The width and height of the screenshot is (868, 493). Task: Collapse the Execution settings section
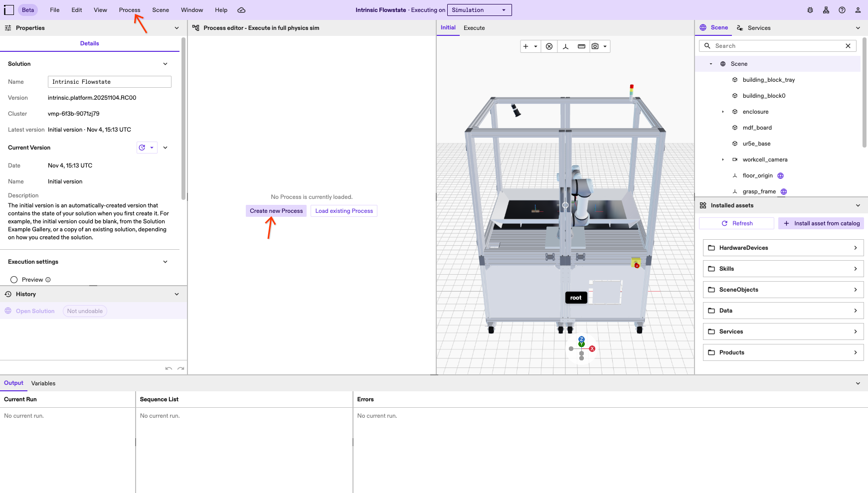[x=165, y=262]
